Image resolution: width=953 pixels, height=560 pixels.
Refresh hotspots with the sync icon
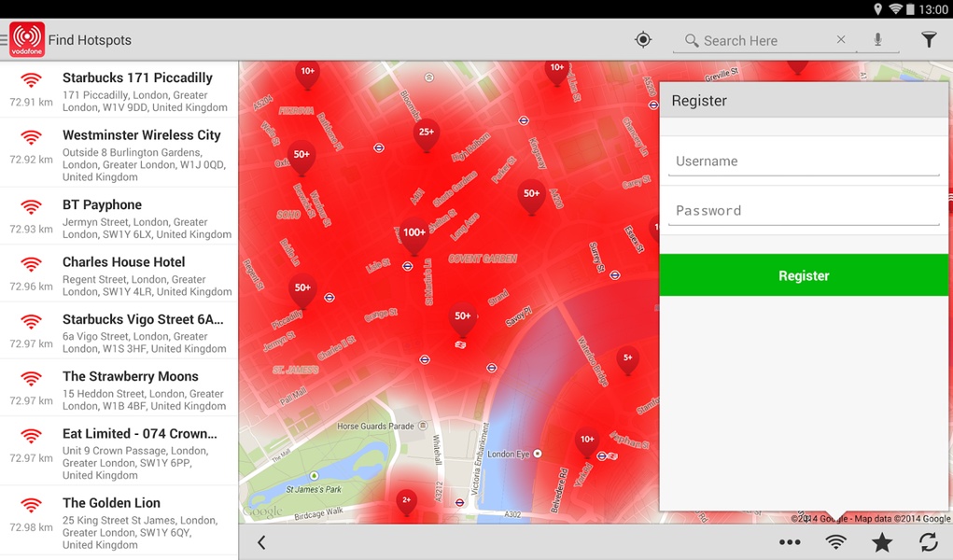[x=928, y=541]
